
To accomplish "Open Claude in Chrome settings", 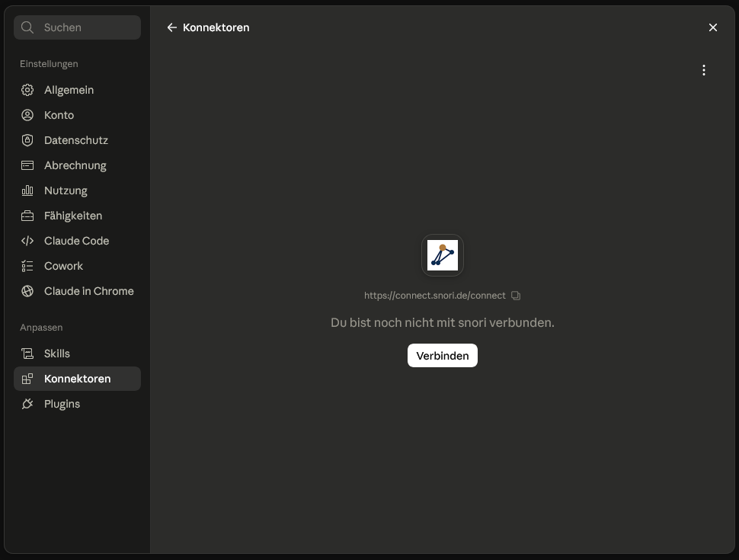I will [x=77, y=291].
